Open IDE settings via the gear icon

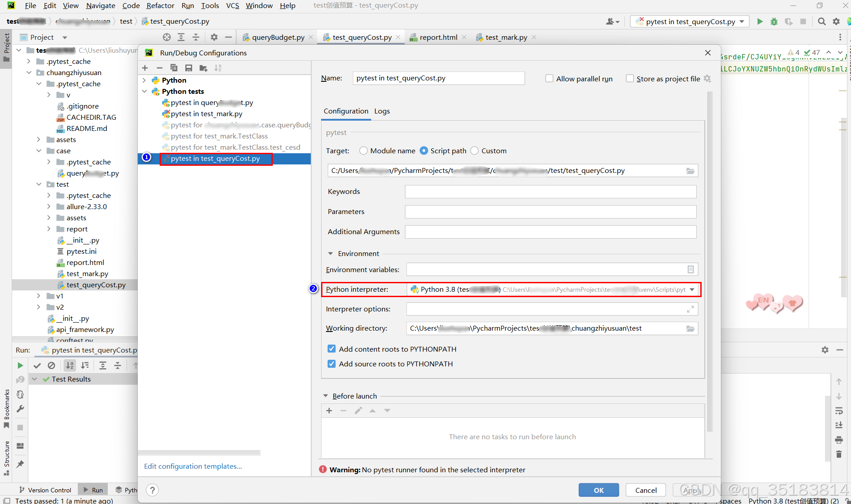pos(836,21)
